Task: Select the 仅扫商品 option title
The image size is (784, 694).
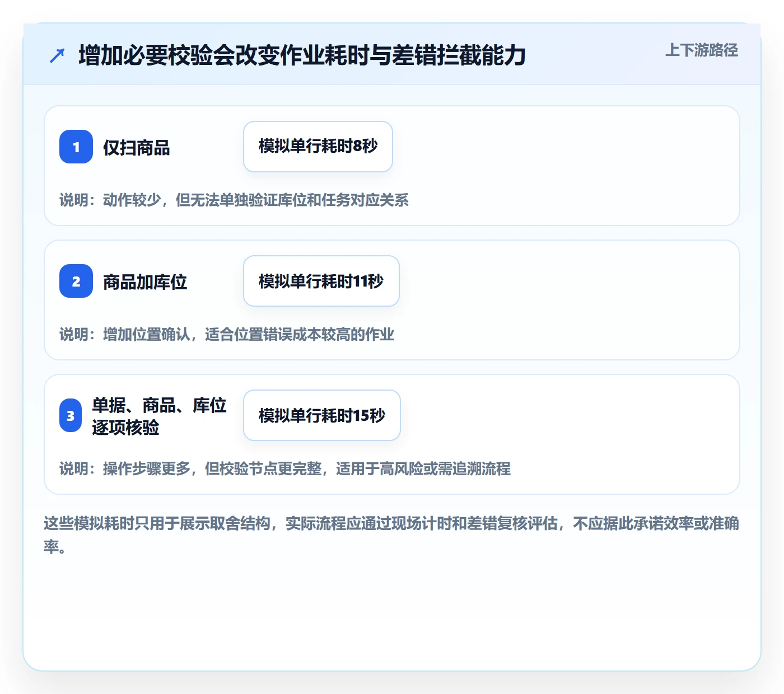Action: 137,148
